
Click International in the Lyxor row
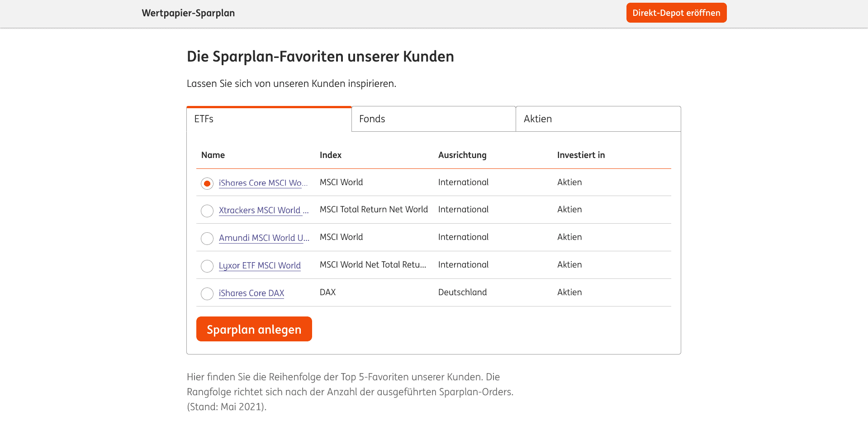coord(463,265)
